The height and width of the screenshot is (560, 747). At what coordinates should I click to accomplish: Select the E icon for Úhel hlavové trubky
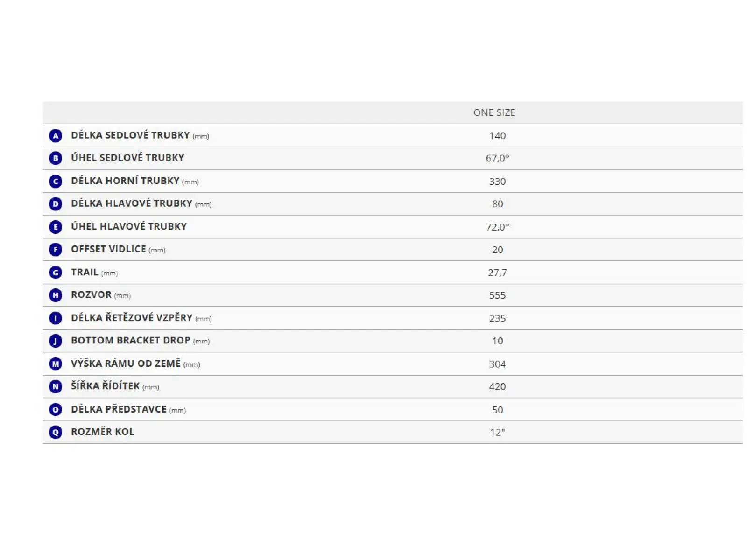(56, 227)
